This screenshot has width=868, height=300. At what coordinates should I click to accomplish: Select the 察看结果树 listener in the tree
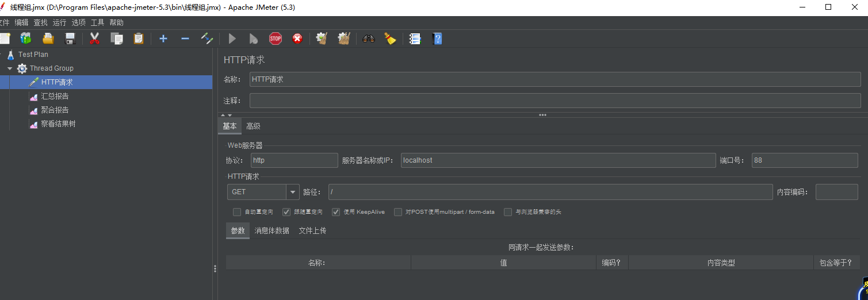tap(58, 124)
